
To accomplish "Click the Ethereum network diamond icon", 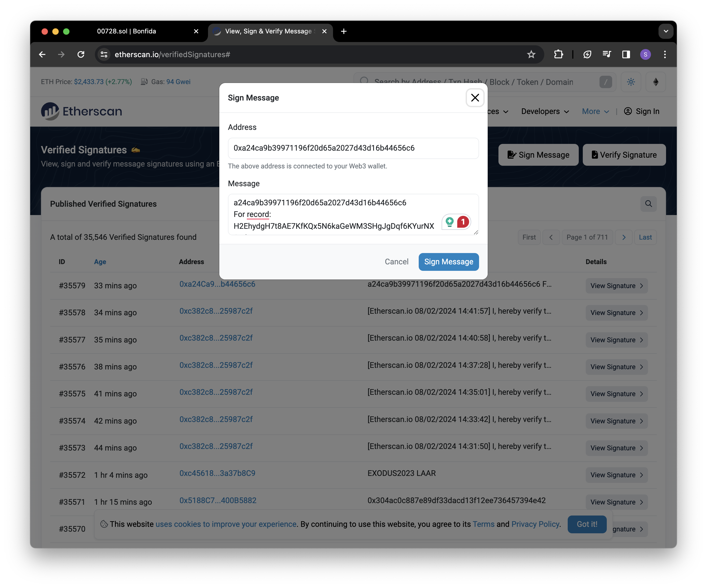I will pyautogui.click(x=656, y=82).
